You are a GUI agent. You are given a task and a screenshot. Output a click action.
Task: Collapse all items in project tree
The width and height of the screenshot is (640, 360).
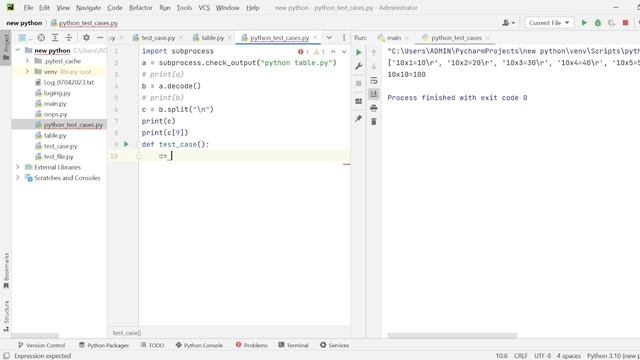pyautogui.click(x=69, y=38)
